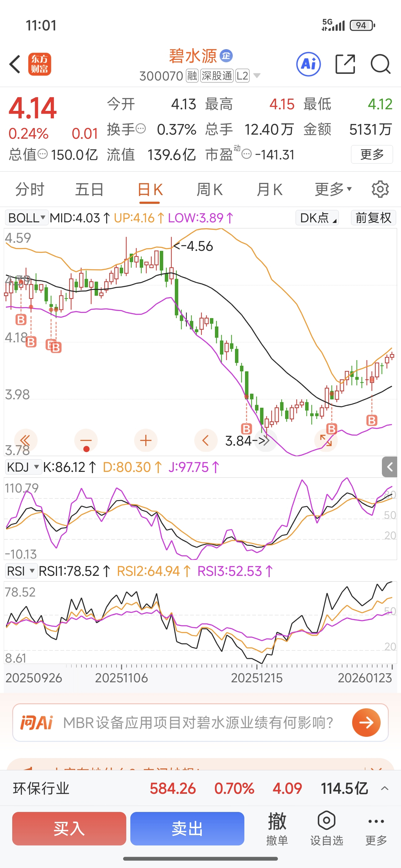
Task: Open the 前复权 adjustment selector
Action: [x=373, y=218]
